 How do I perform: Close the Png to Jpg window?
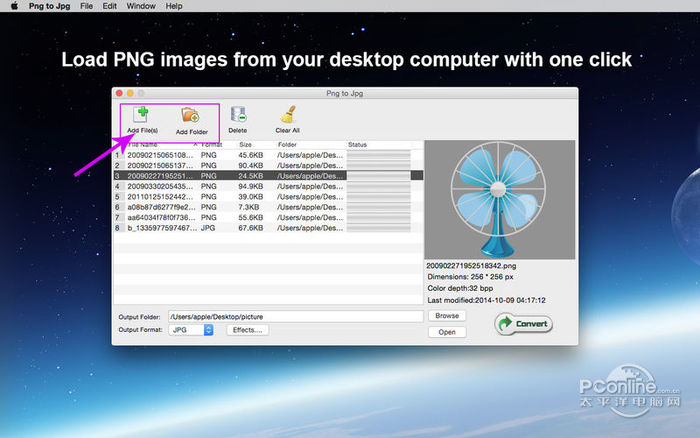click(119, 93)
